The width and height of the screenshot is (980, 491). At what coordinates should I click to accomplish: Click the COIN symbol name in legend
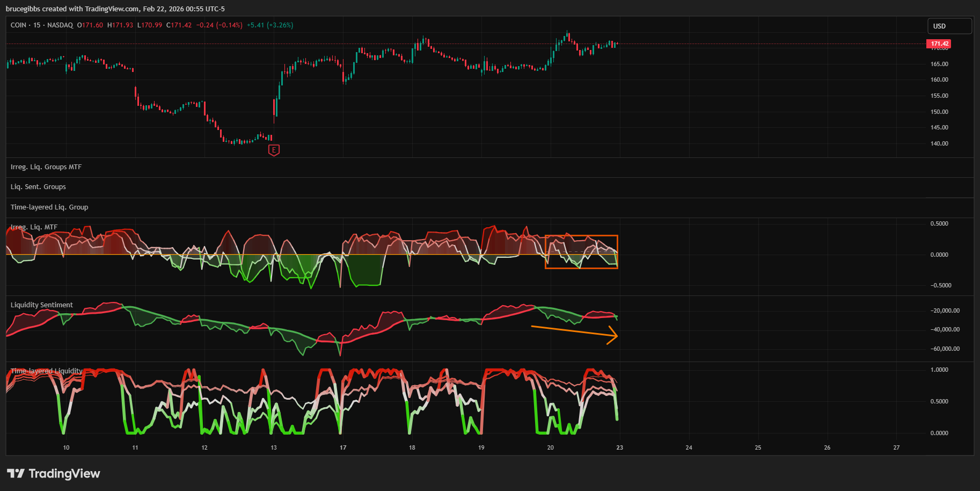[18, 25]
